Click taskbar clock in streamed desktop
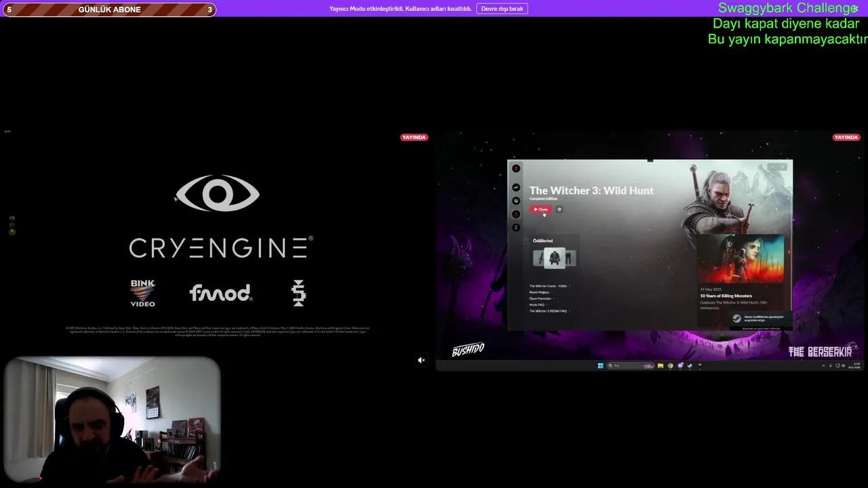 tap(855, 366)
